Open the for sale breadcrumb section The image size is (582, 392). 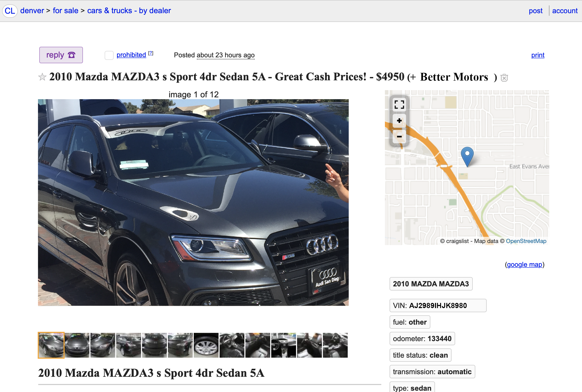(65, 11)
